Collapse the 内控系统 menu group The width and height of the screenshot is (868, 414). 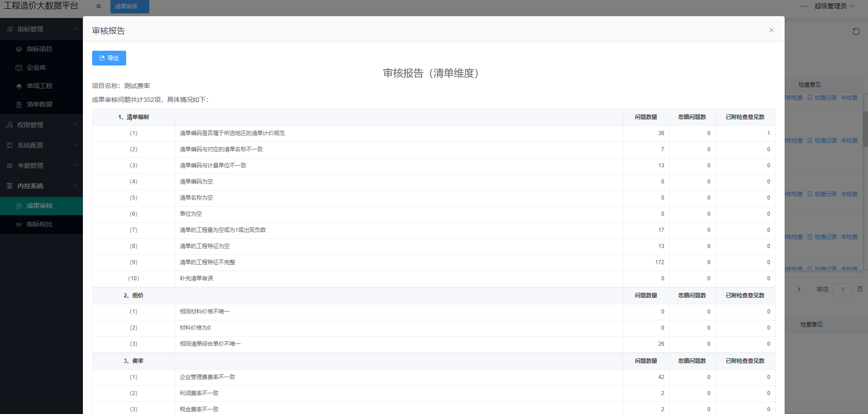(x=41, y=186)
